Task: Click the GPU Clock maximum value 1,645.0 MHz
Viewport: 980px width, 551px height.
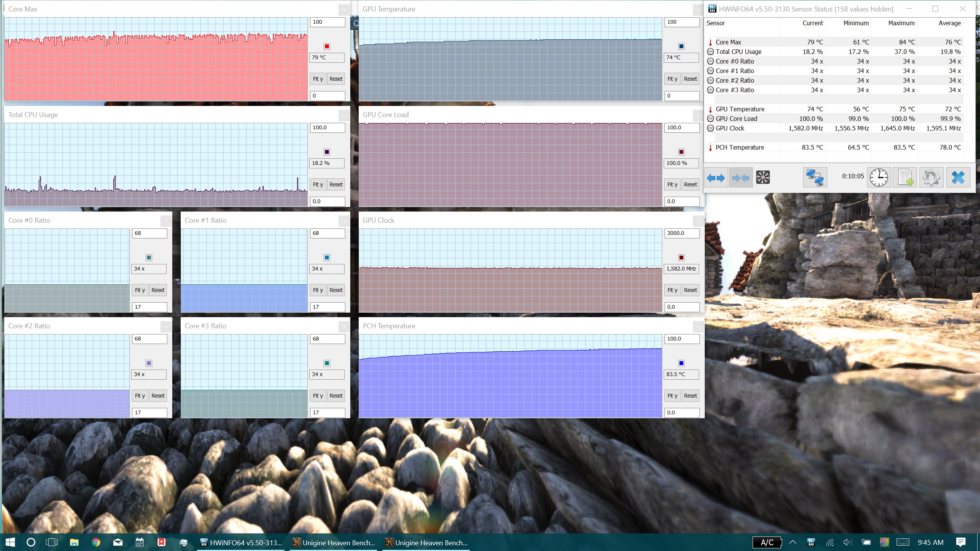Action: (897, 129)
